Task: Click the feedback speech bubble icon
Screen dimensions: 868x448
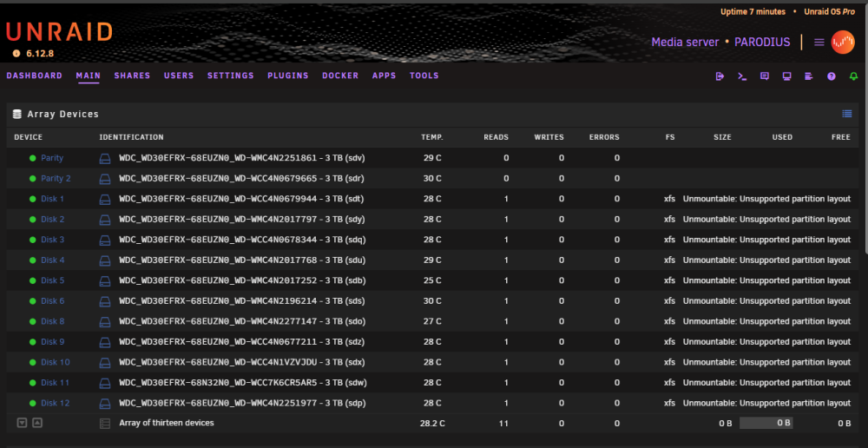Action: tap(765, 76)
